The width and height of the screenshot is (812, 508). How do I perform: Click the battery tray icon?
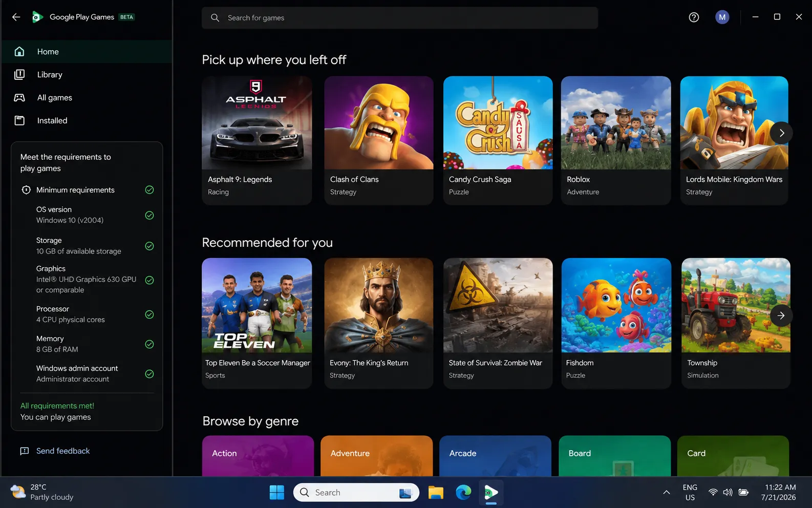click(743, 493)
